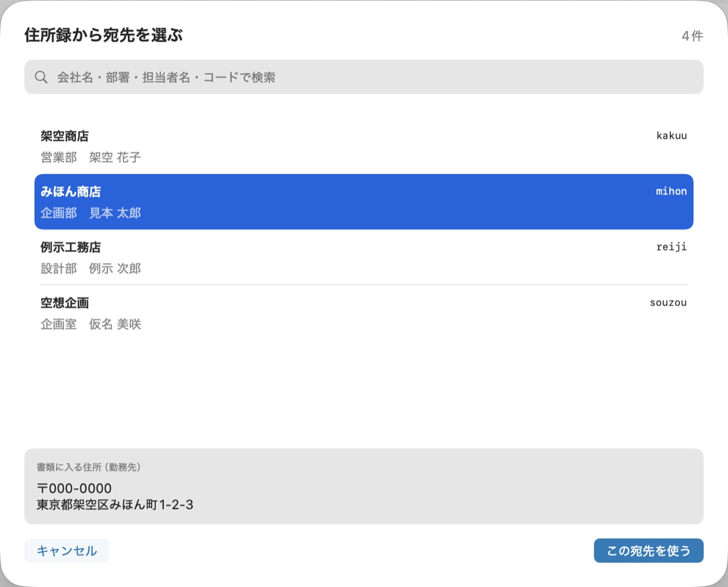Cancel the dialog with キャンセル
The image size is (728, 587).
pos(67,551)
